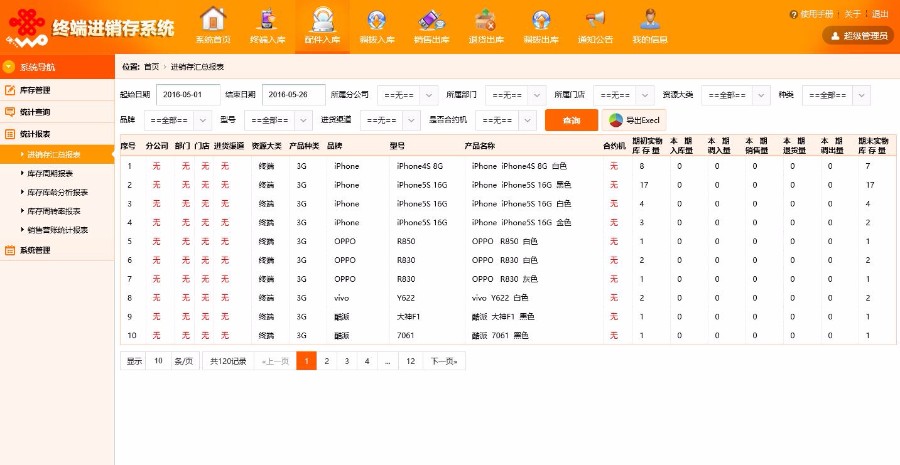
Task: Open the 使用手册 link
Action: [x=816, y=14]
